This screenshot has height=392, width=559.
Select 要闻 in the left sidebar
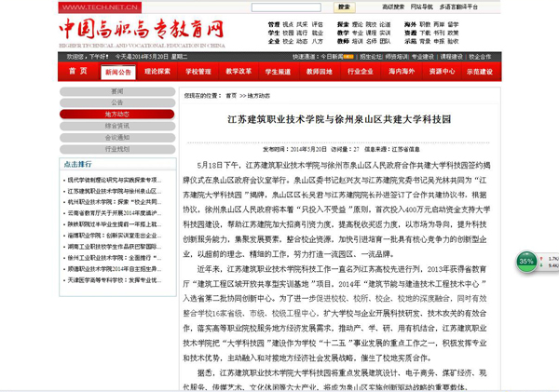[117, 91]
